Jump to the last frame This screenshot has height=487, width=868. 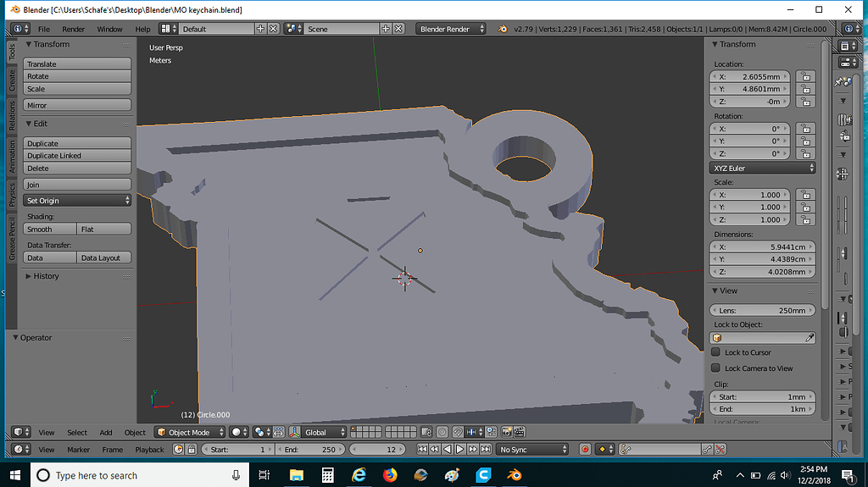(x=486, y=450)
